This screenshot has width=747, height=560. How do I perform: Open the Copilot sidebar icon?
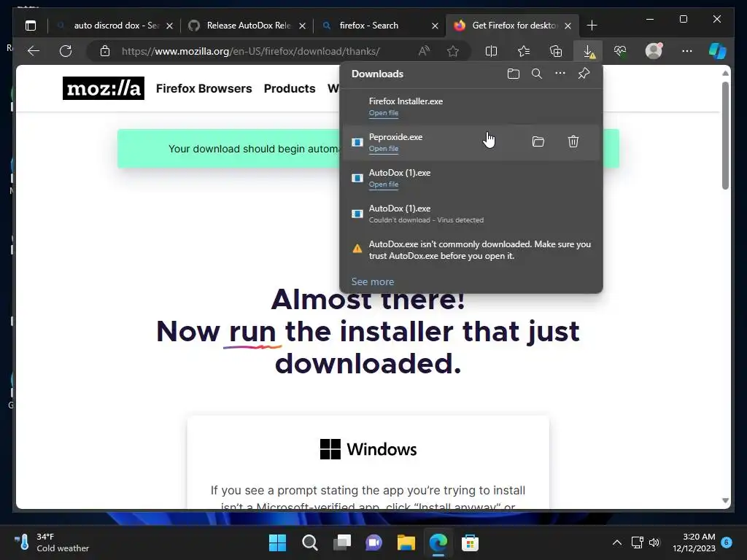point(717,51)
